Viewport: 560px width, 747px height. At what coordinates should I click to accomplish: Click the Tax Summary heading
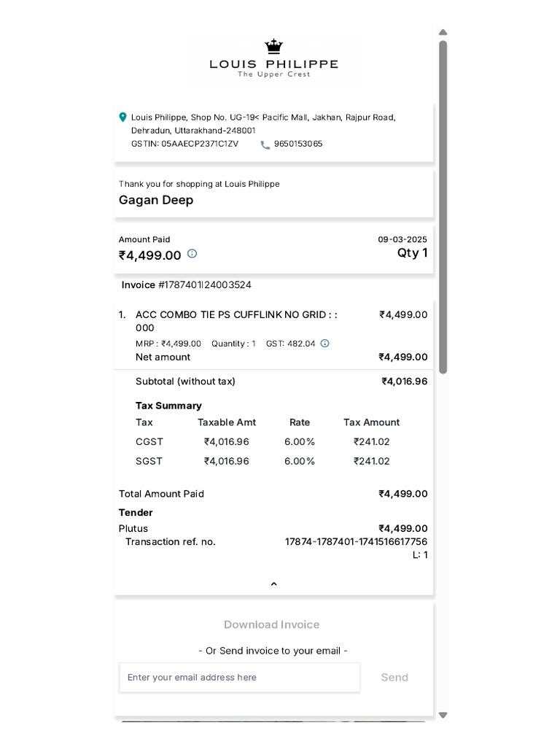(168, 406)
